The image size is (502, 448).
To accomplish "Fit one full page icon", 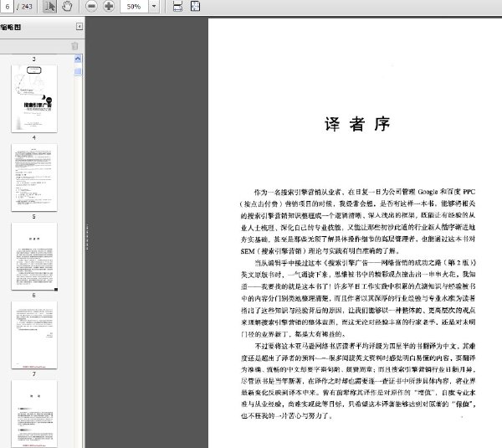I will [195, 7].
